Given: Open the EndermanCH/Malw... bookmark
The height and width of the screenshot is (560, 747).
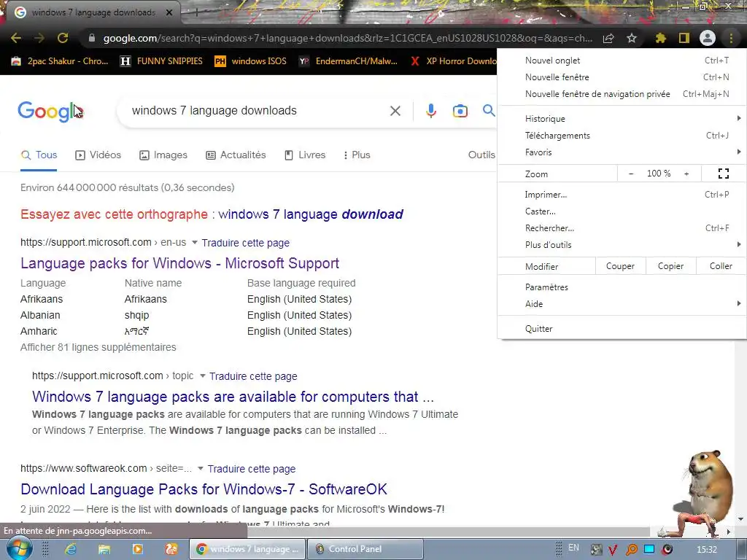Looking at the screenshot, I should (x=348, y=61).
